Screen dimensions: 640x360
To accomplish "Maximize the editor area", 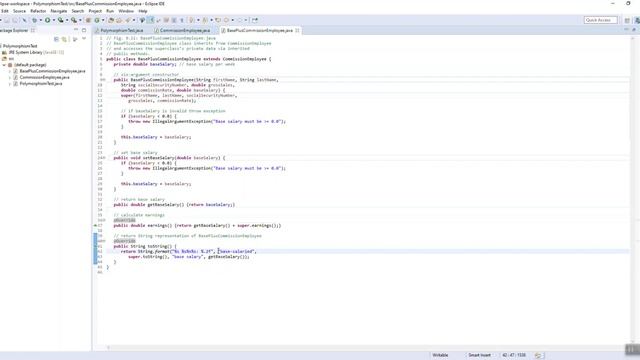I will [x=634, y=30].
